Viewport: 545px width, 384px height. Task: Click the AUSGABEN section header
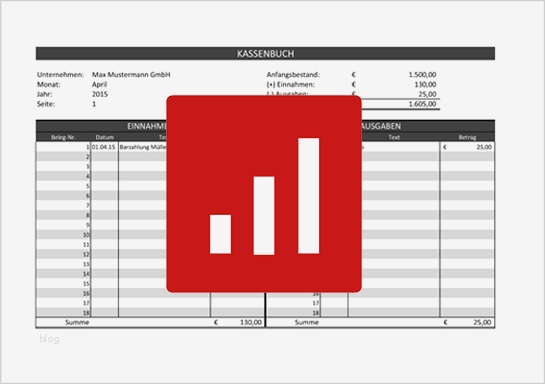[381, 126]
